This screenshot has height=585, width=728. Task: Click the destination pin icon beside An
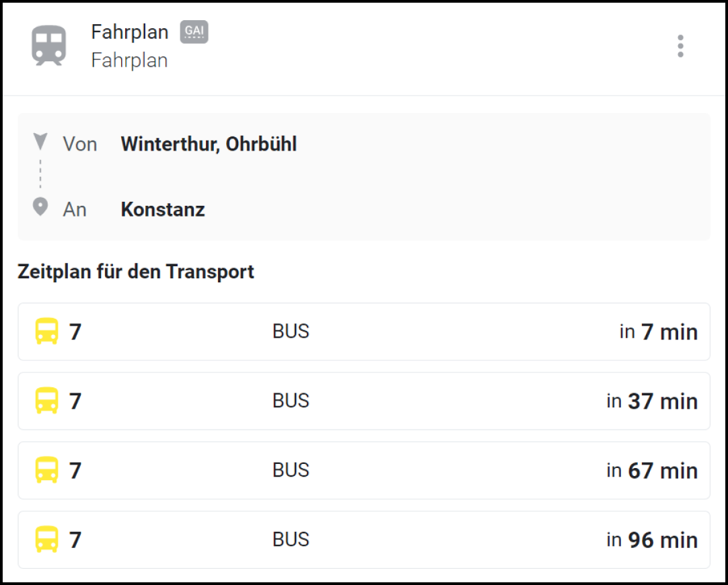[40, 207]
